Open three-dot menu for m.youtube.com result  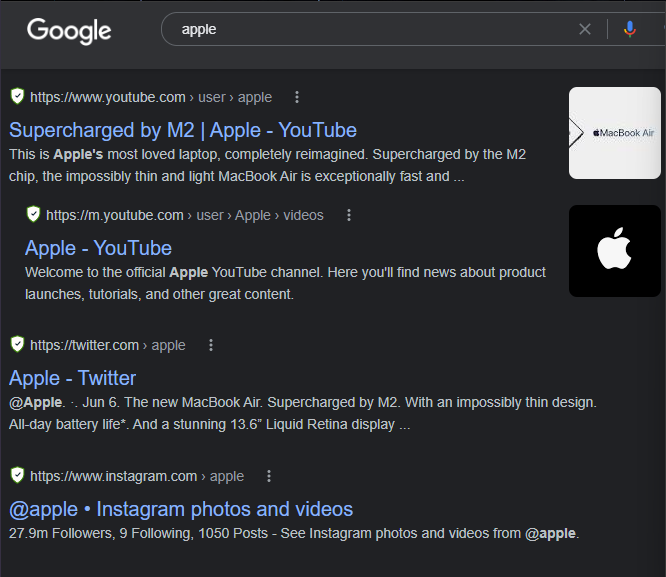(x=349, y=215)
